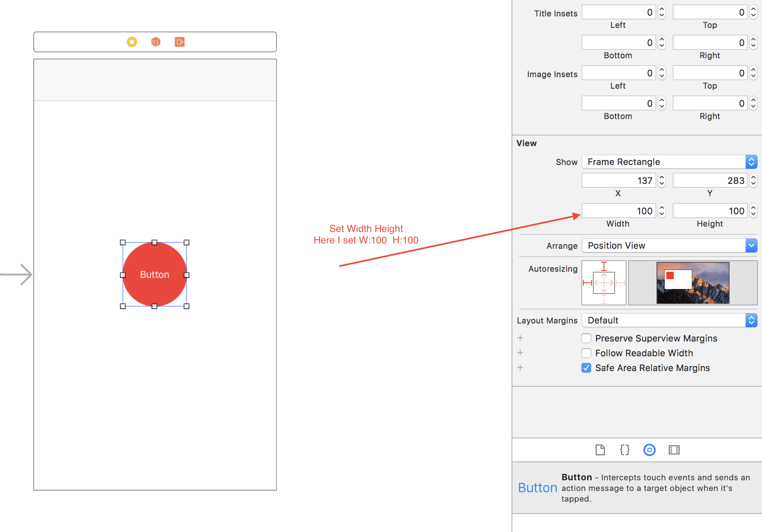Open the Media library filmstrip icon
The image size is (762, 532).
pyautogui.click(x=674, y=450)
